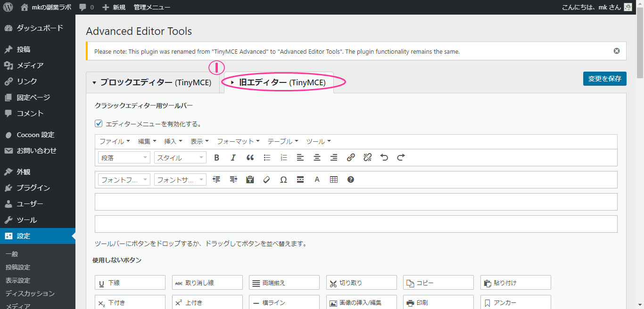Open プラグイン in the sidebar
This screenshot has width=644, height=309.
click(38, 188)
